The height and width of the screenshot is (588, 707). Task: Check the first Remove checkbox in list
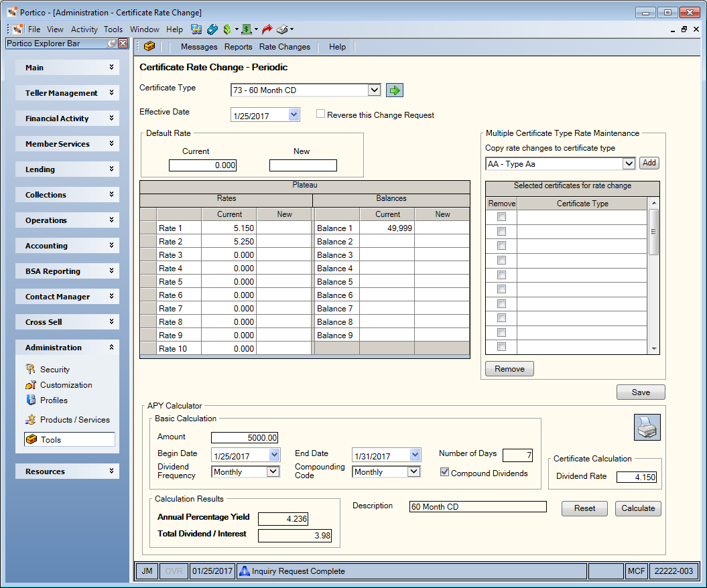(x=501, y=217)
